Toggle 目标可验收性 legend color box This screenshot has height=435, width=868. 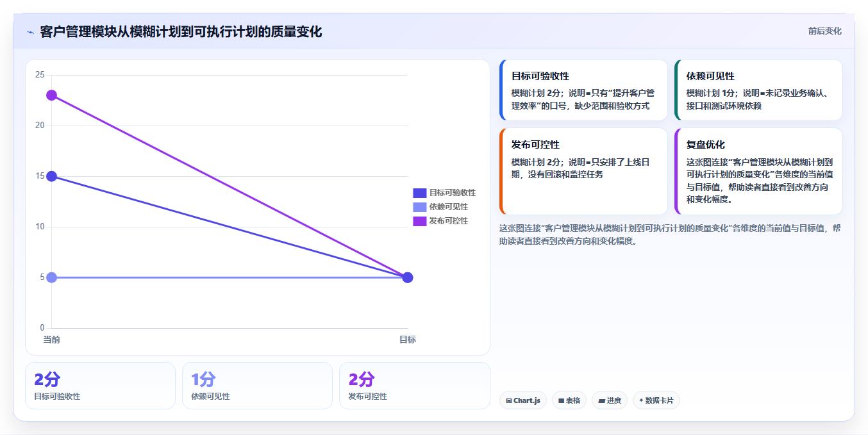click(419, 193)
